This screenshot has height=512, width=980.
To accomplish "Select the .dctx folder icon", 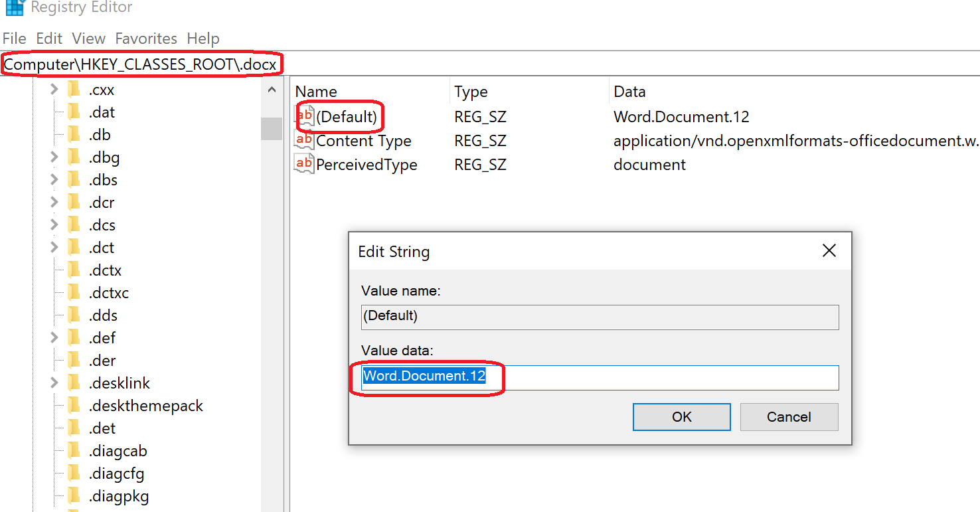I will click(x=74, y=270).
